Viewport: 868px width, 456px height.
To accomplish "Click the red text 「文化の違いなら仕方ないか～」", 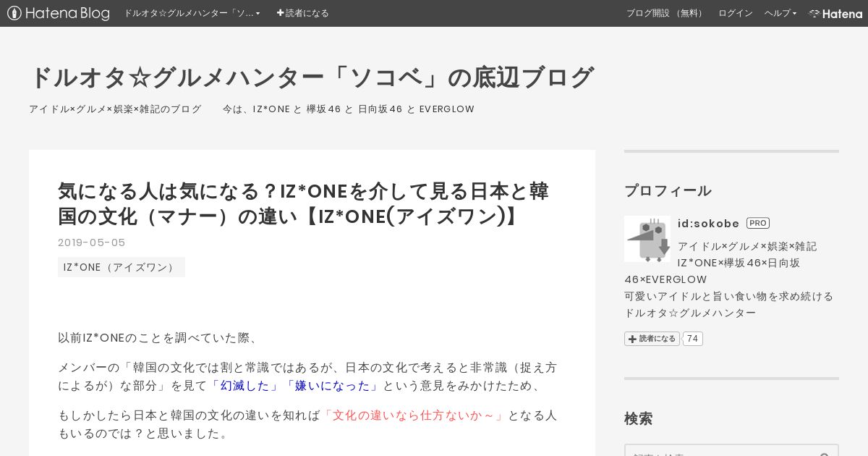I will pyautogui.click(x=414, y=415).
